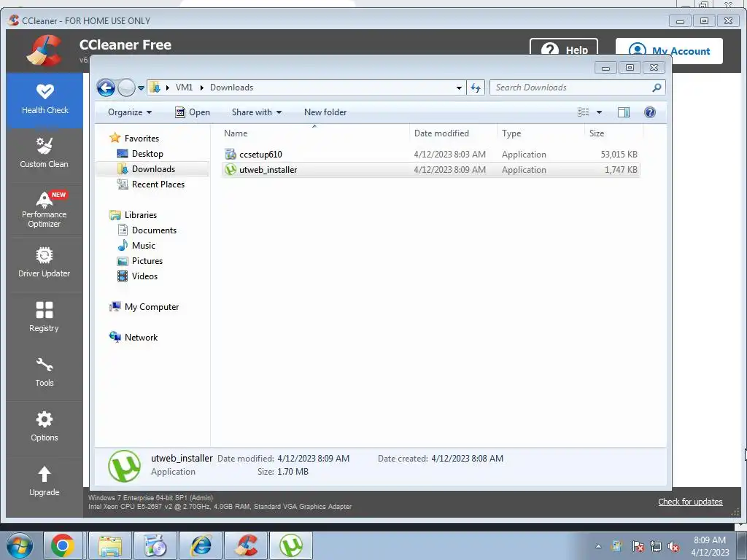Switch to CCleaner on the taskbar
Viewport: 747px width, 560px height.
(246, 545)
